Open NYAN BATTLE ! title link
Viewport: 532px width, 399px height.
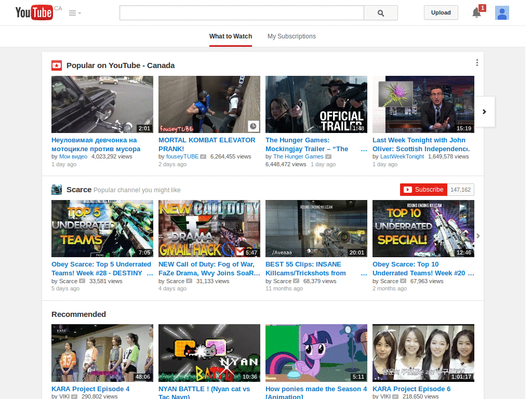coord(204,392)
